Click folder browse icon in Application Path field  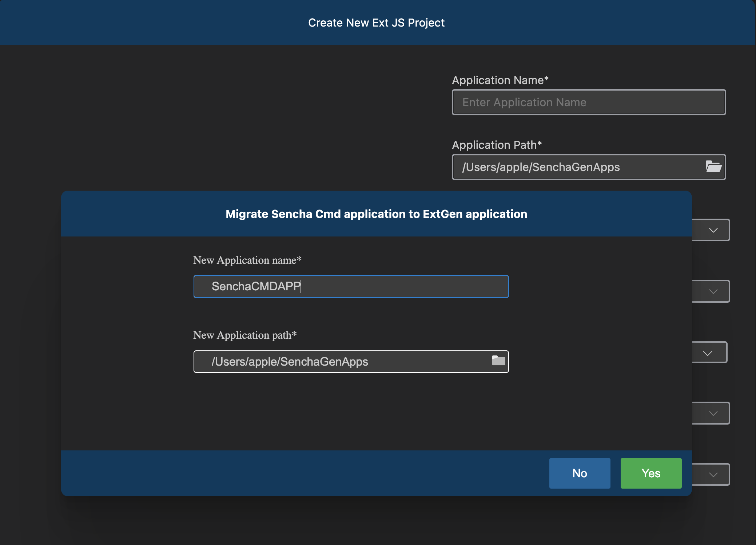coord(713,167)
